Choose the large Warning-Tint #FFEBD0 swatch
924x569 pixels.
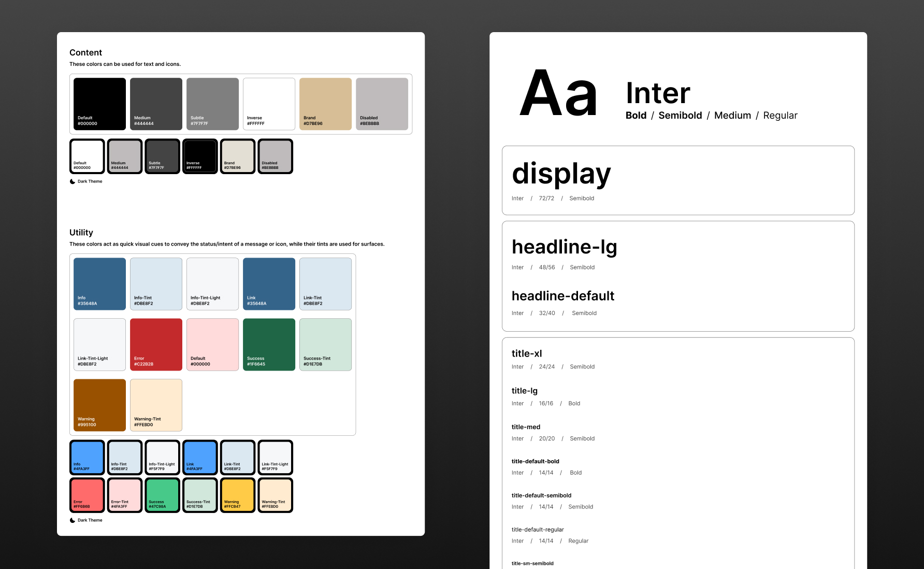[156, 405]
